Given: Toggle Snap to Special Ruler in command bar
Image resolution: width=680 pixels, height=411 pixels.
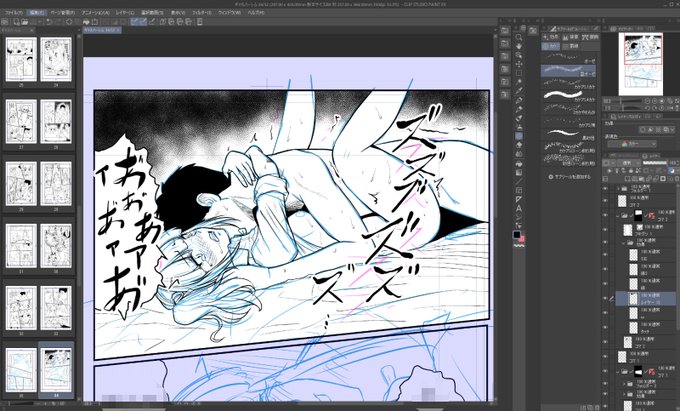Looking at the screenshot, I should click(x=143, y=21).
